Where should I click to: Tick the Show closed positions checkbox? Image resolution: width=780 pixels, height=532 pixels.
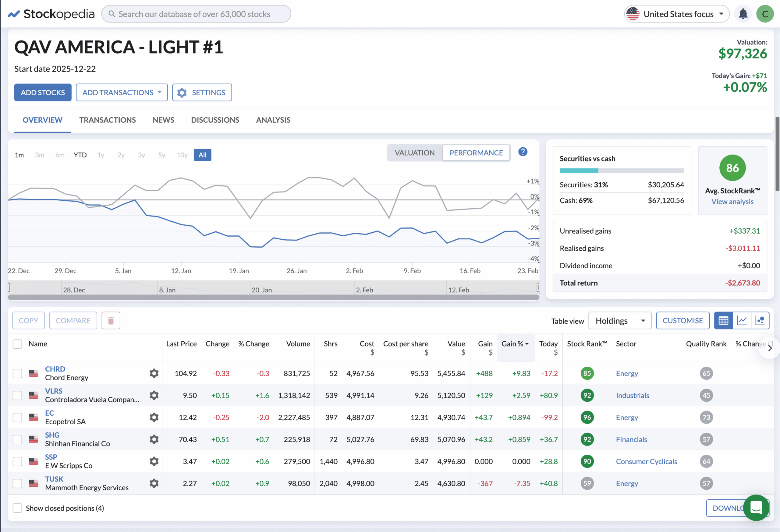point(17,508)
